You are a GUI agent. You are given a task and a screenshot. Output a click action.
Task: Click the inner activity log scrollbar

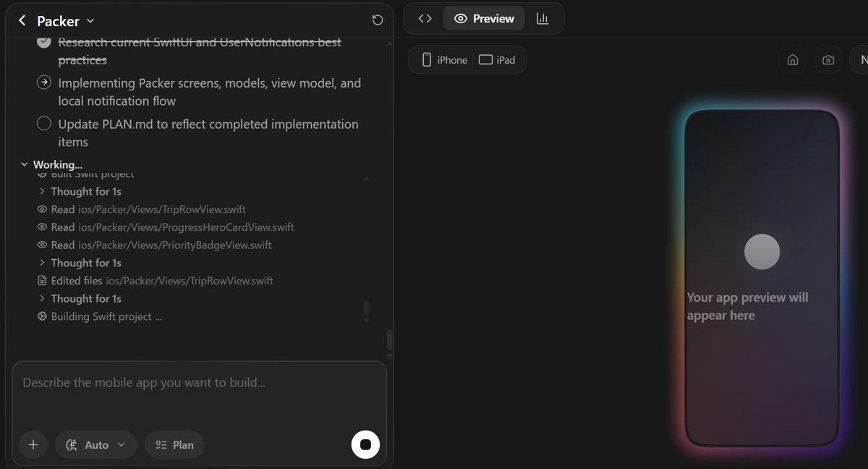(366, 309)
